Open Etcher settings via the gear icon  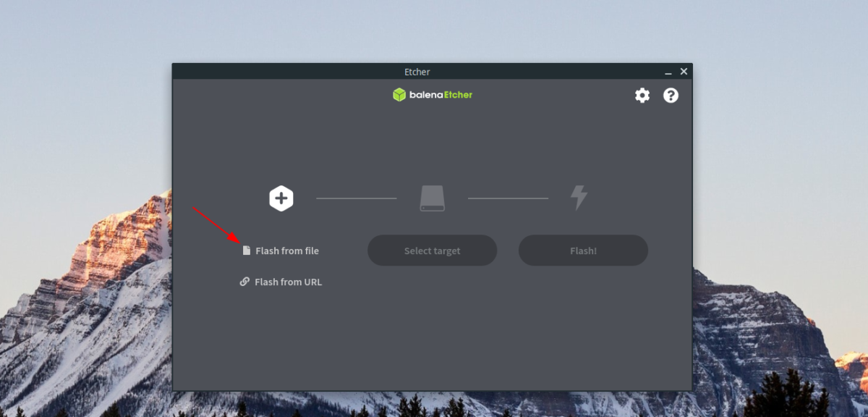point(642,95)
